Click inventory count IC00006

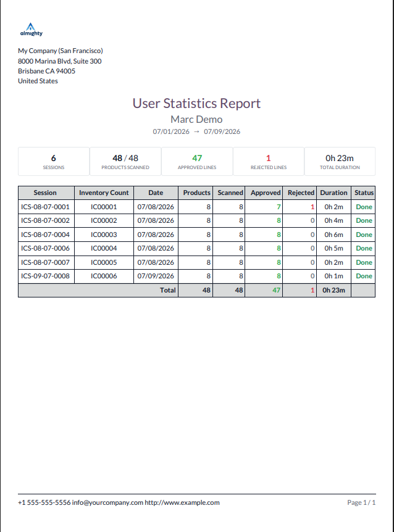104,276
